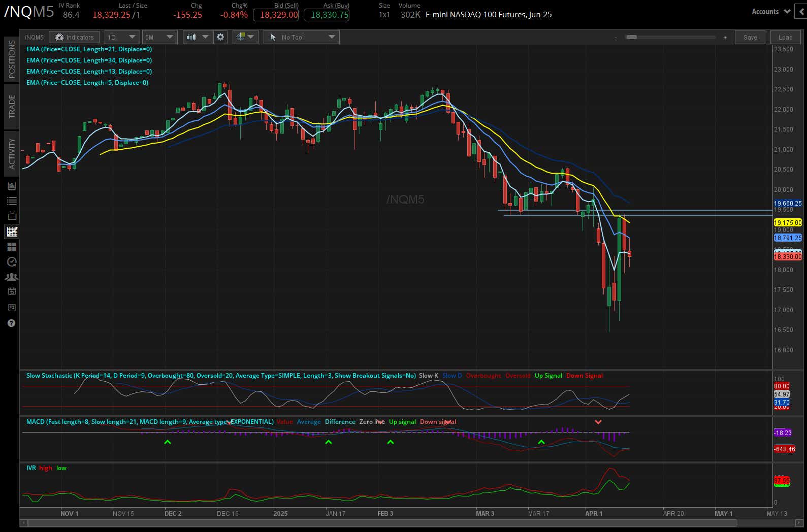Click the MACD red down signal near April

[598, 422]
